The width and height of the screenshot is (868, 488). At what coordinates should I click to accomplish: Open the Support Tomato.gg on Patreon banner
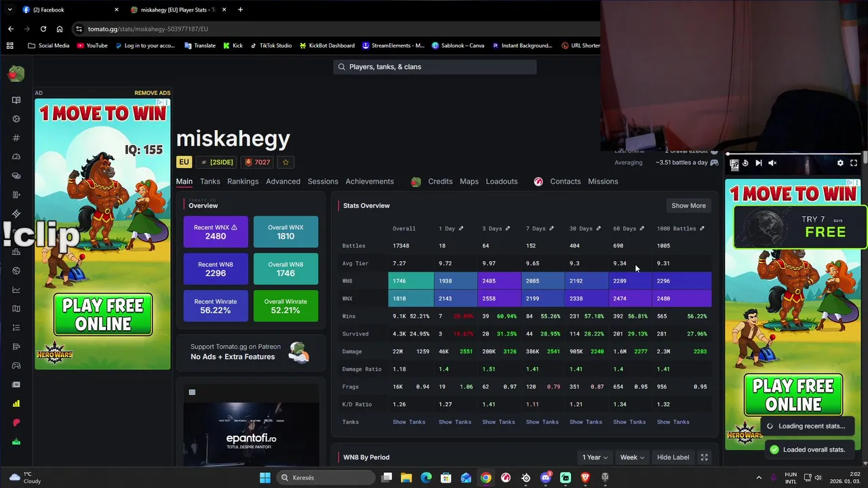click(251, 352)
